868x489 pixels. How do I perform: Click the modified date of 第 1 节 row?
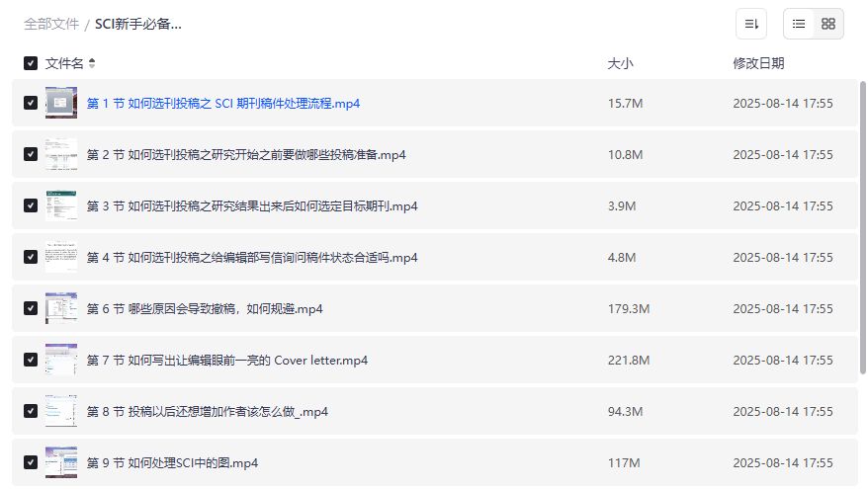[783, 104]
